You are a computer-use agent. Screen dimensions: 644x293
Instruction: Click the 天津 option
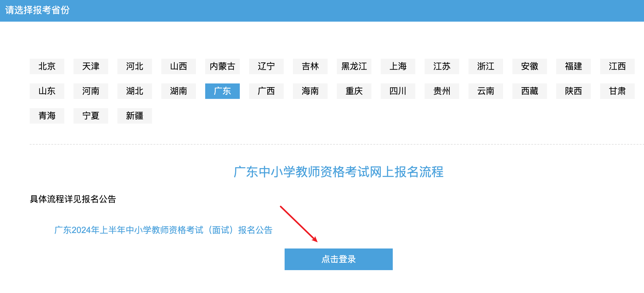click(x=91, y=66)
